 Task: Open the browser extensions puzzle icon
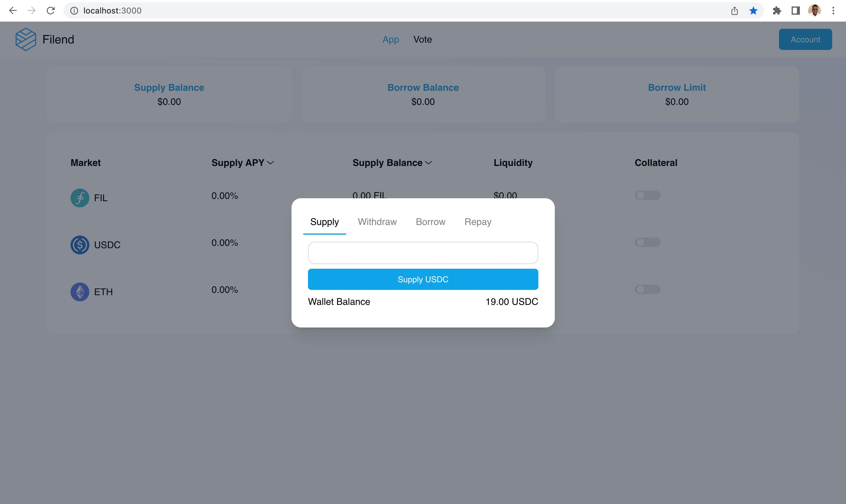click(x=777, y=11)
